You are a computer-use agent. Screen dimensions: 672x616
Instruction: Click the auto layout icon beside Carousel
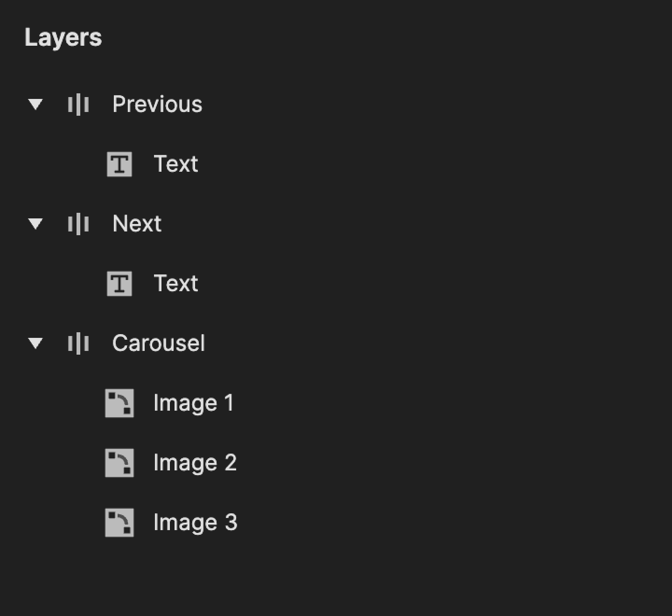coord(78,343)
